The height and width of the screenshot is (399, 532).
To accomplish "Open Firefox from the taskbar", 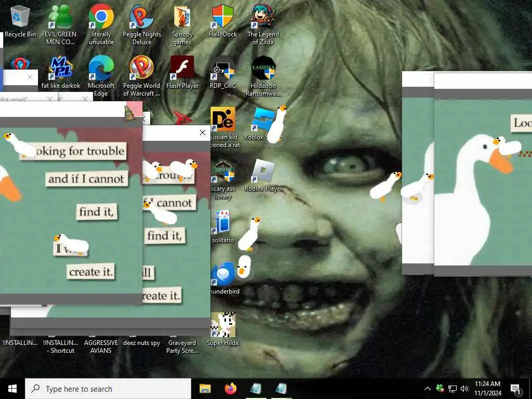I will pos(231,389).
